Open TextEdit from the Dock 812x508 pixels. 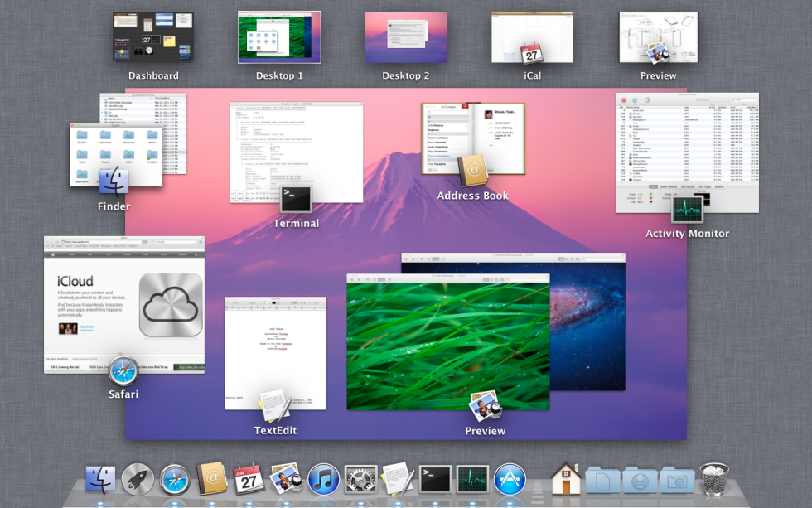point(396,479)
